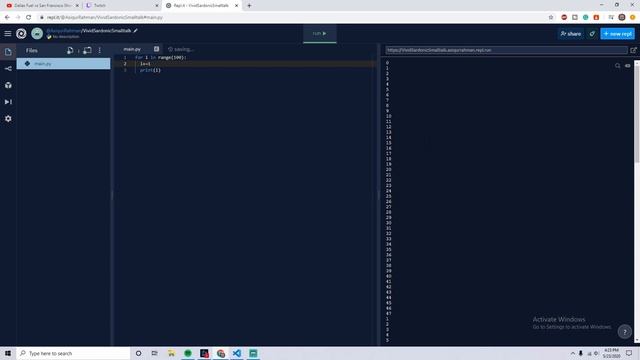Click the icon between share and new repl
Viewport: 640px width, 360px height.
pyautogui.click(x=592, y=34)
